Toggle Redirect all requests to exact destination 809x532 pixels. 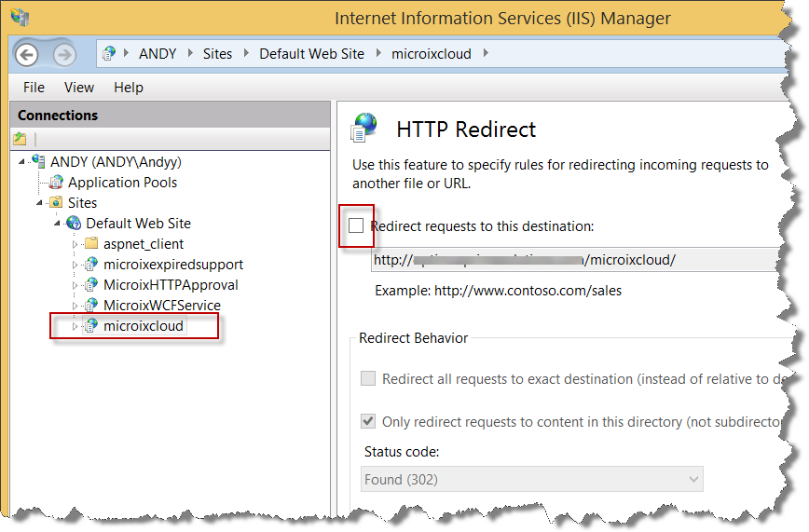pos(368,379)
